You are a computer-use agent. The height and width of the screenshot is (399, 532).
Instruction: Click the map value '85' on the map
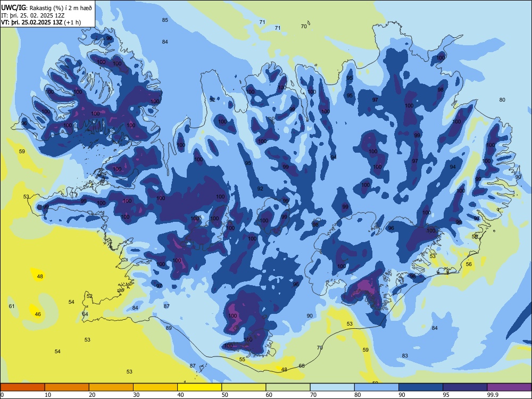click(x=165, y=20)
